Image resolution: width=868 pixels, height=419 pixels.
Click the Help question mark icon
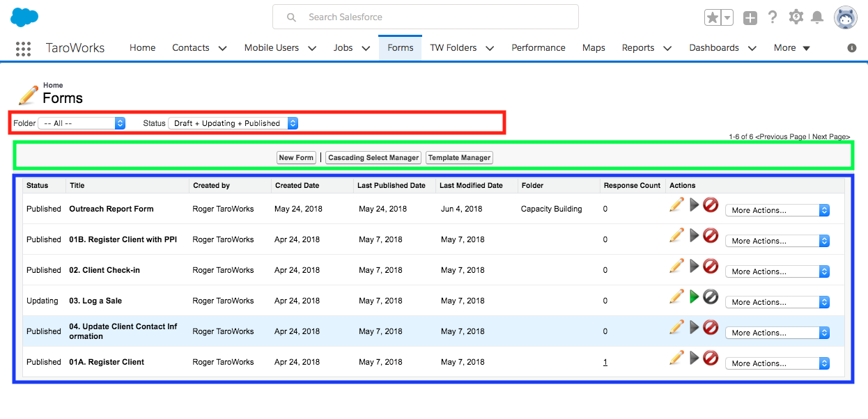pos(773,17)
